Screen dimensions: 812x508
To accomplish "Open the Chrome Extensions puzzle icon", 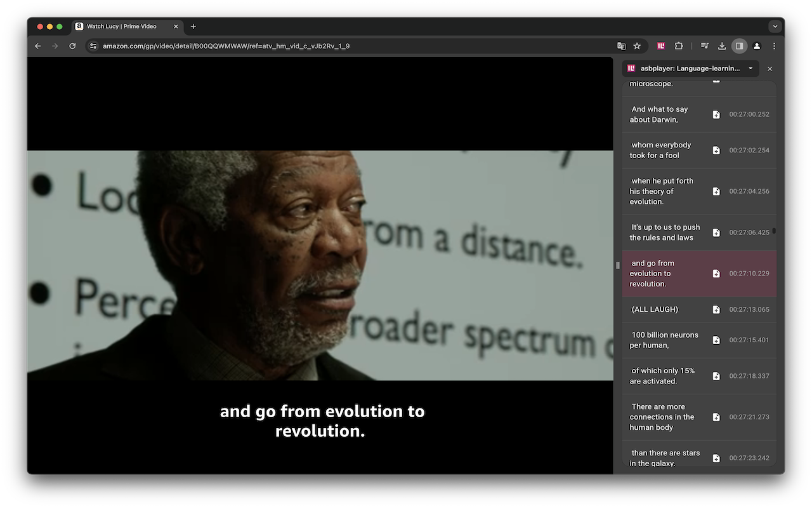I will click(678, 46).
